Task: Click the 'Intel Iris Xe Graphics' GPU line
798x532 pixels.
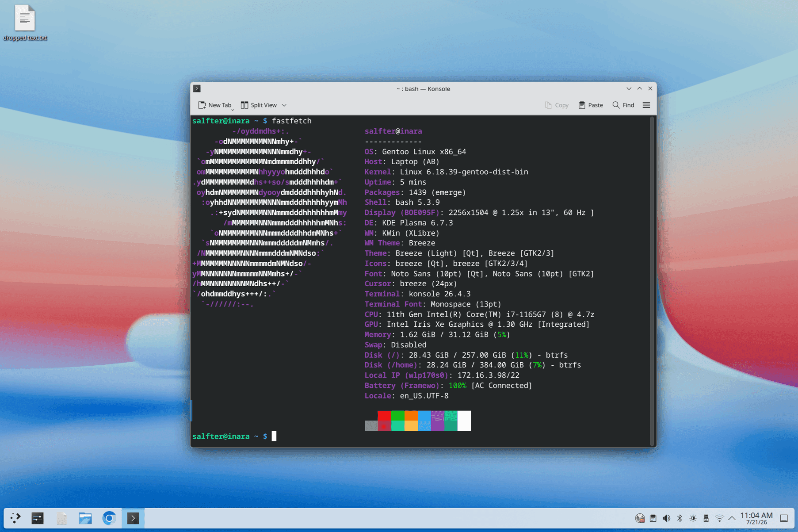Action: coord(477,325)
